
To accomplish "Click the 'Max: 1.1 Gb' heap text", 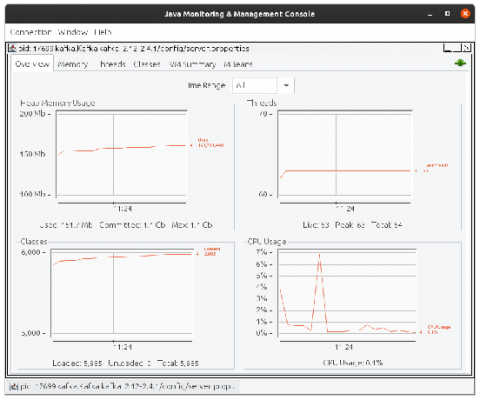I will pyautogui.click(x=192, y=225).
